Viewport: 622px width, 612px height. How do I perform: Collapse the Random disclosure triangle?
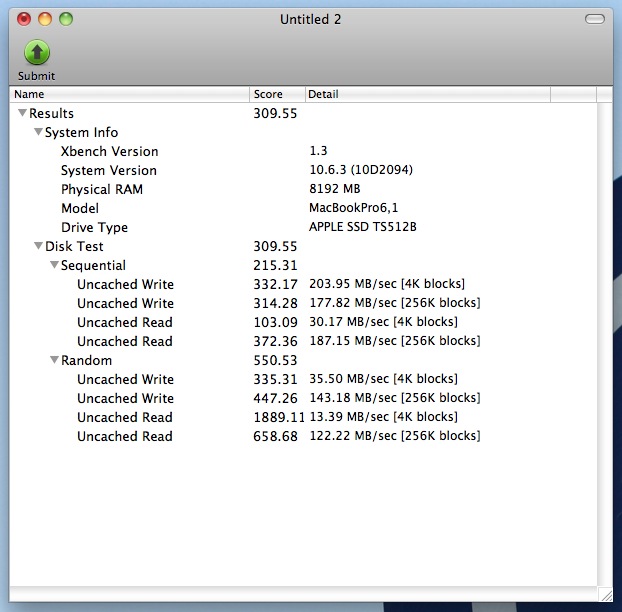point(54,360)
